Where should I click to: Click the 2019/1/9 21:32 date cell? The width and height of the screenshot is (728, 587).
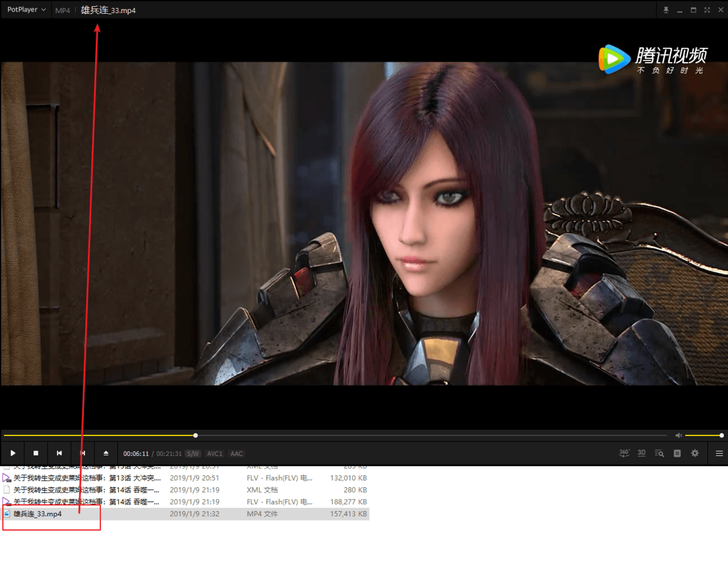tap(194, 514)
